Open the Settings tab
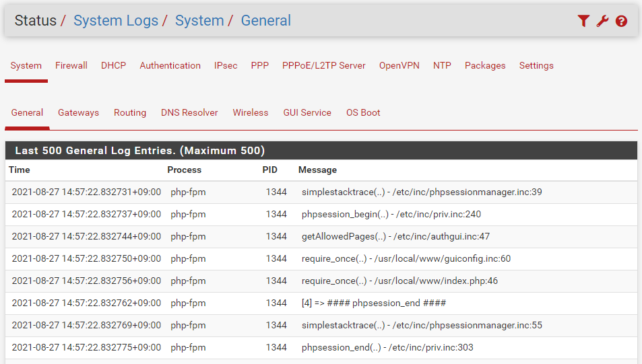The width and height of the screenshot is (642, 364). point(536,65)
